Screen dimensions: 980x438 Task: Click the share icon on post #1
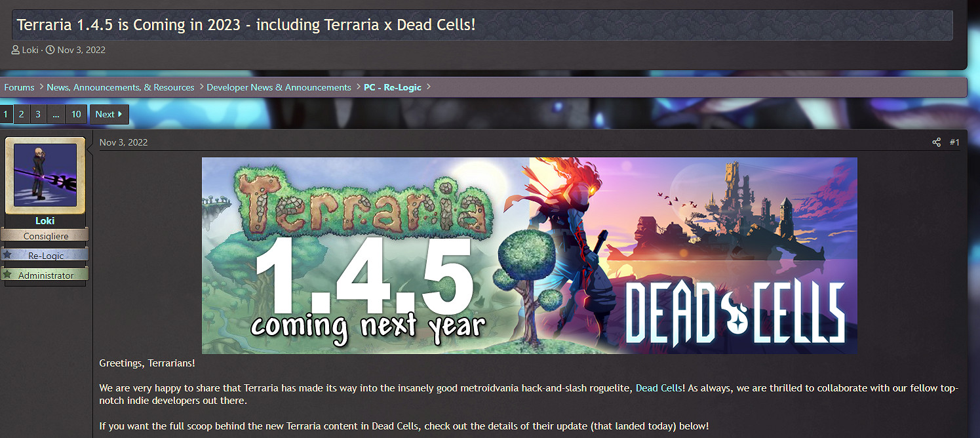pyautogui.click(x=936, y=142)
